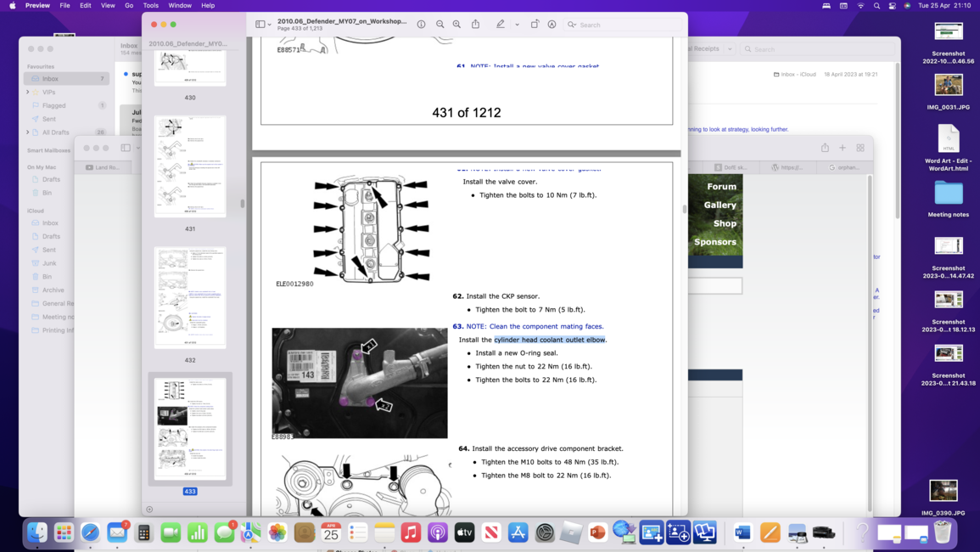Image resolution: width=980 pixels, height=552 pixels.
Task: Toggle the Preview sidebar view button
Action: pyautogui.click(x=260, y=25)
